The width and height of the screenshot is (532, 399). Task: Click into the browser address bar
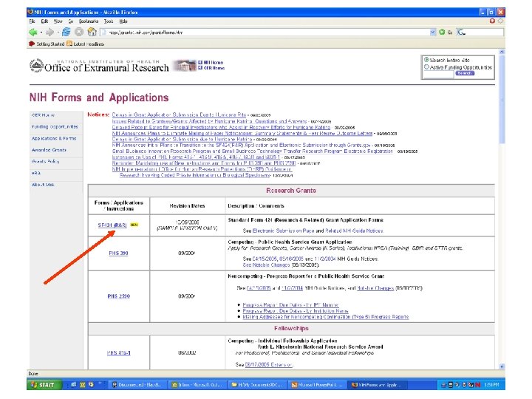[268, 33]
